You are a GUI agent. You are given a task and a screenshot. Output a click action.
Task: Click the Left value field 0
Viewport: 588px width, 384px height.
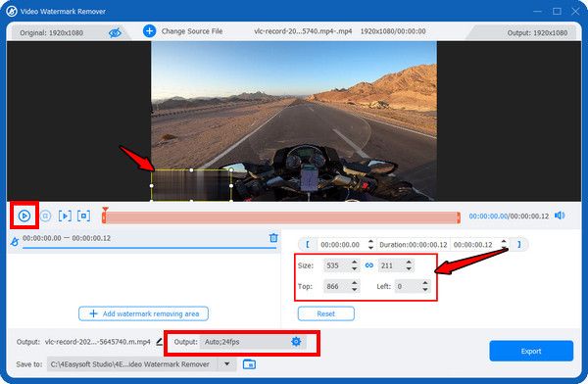click(408, 286)
